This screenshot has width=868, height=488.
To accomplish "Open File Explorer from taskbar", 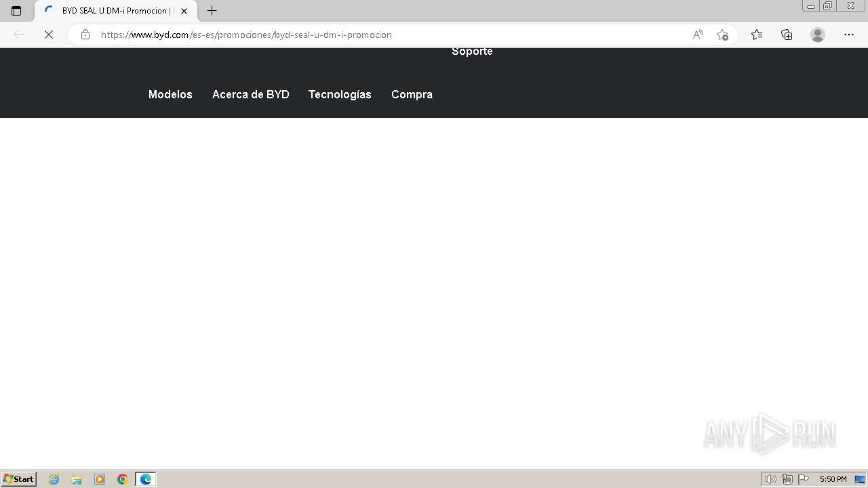I will [x=77, y=479].
